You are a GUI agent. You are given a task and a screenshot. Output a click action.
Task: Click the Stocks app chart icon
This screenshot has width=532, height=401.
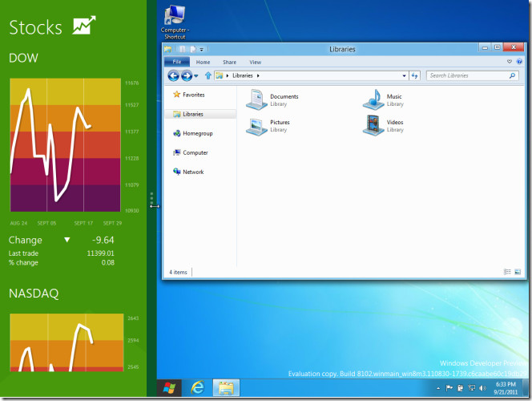point(83,26)
